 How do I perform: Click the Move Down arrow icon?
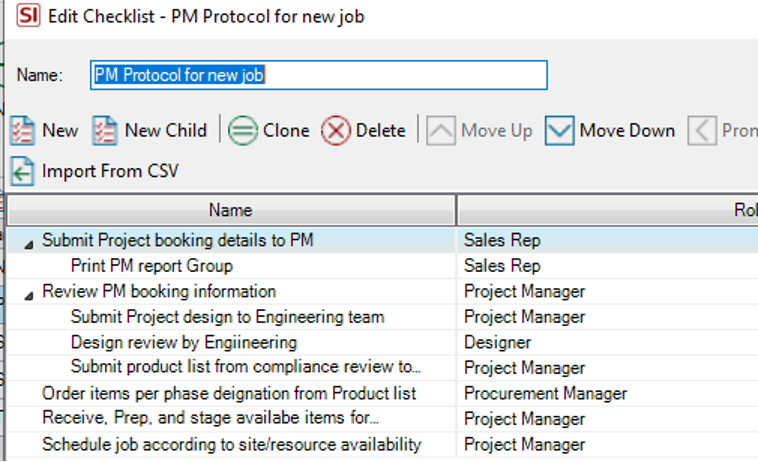pos(559,130)
